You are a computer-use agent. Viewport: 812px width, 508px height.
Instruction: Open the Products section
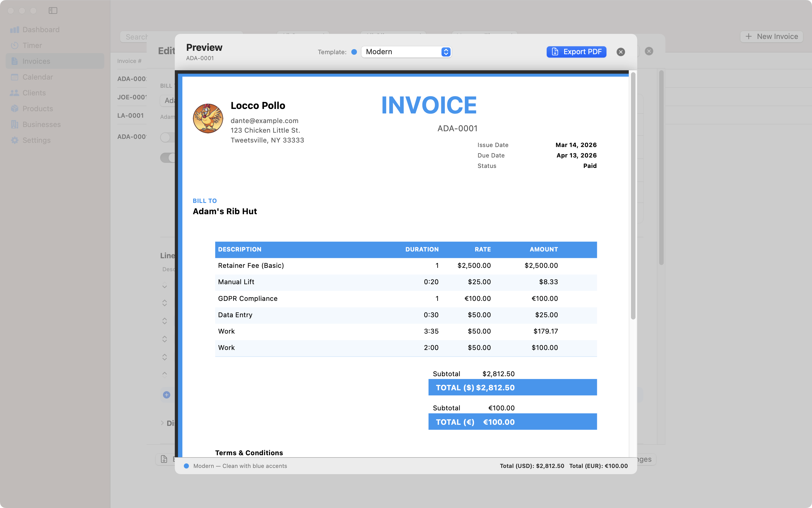pos(55,109)
